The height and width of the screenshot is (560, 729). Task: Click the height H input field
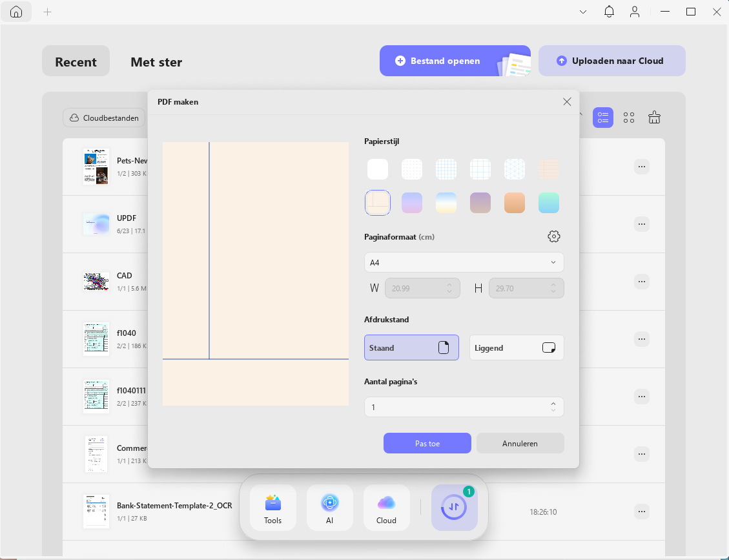(526, 288)
